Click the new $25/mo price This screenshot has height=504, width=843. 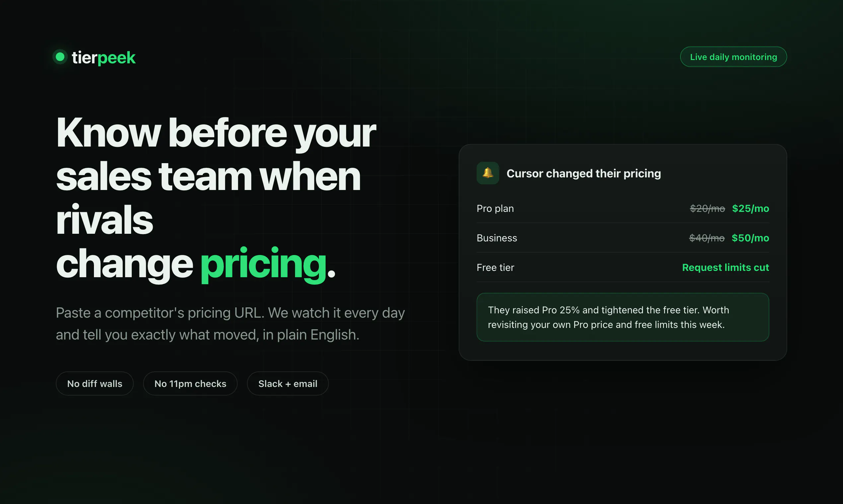(750, 208)
